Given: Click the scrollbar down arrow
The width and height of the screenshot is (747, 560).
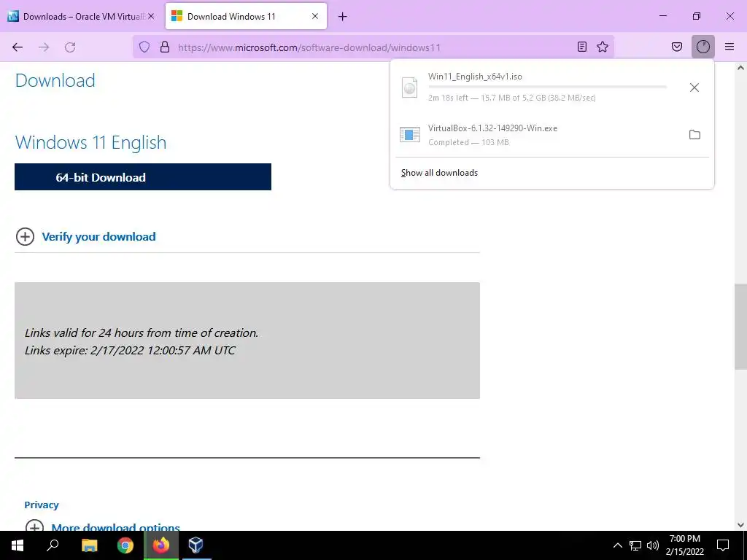Looking at the screenshot, I should point(740,525).
